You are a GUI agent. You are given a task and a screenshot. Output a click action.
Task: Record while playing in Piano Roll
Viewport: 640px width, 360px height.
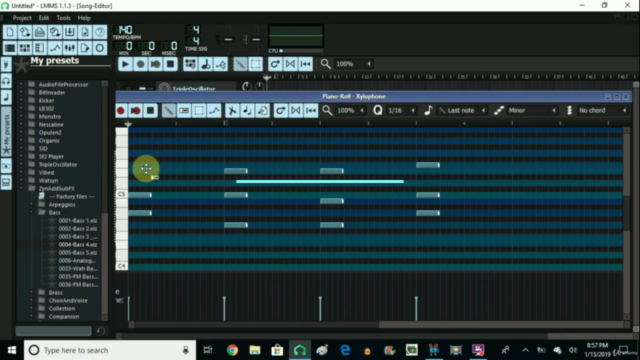click(x=136, y=111)
